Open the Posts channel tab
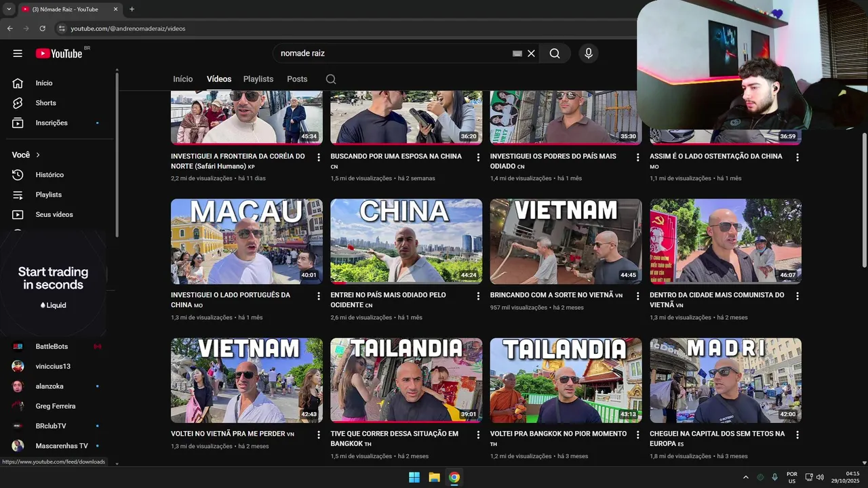The width and height of the screenshot is (868, 488). tap(297, 79)
